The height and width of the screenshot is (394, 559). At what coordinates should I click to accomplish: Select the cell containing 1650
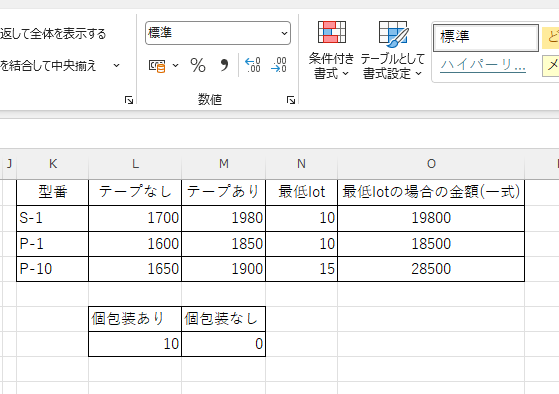pos(135,269)
